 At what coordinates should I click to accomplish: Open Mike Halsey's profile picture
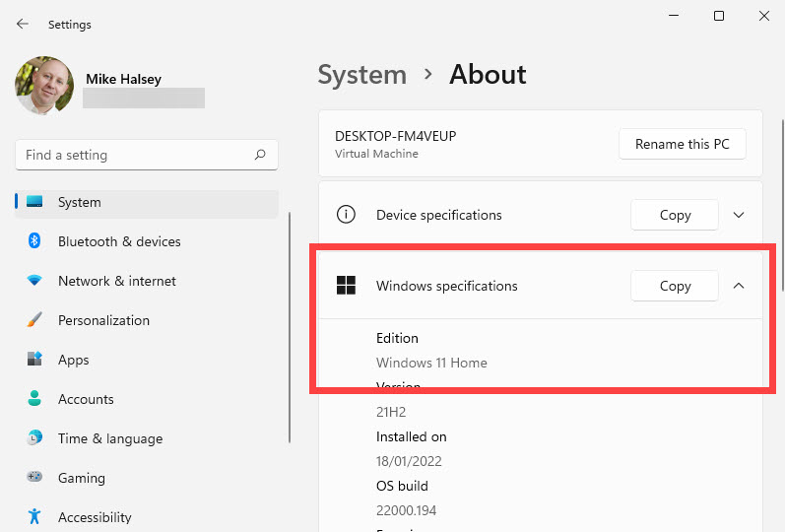tap(44, 86)
